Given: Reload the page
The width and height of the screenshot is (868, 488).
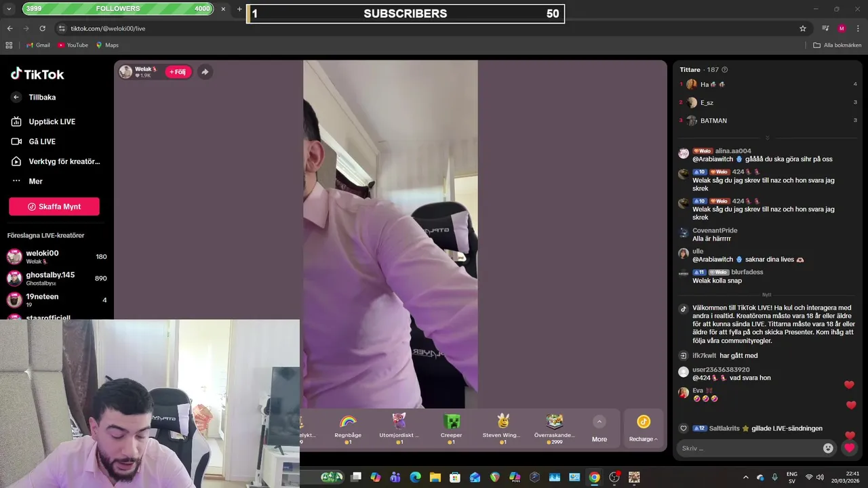Looking at the screenshot, I should (x=43, y=28).
